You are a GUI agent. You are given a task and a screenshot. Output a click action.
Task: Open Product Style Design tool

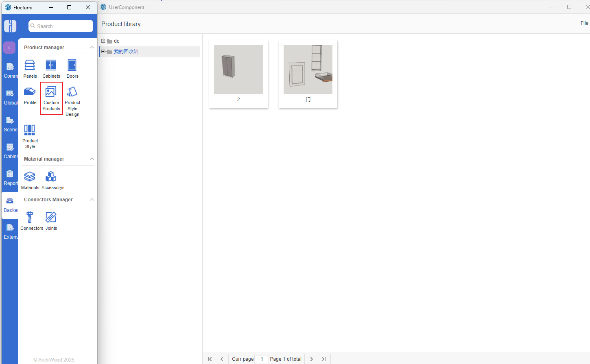(x=72, y=101)
